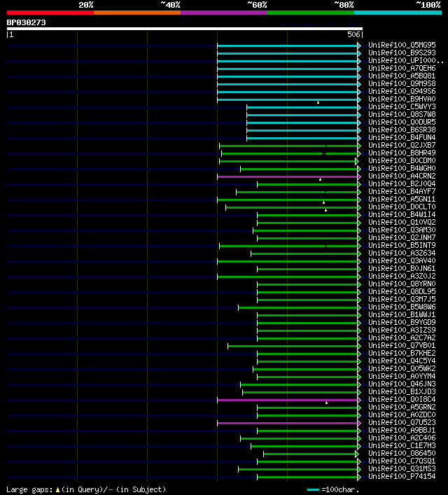Screen dimensions: 448x495
Task: Select the UniRef100_B8HR49 label
Action: (402, 153)
